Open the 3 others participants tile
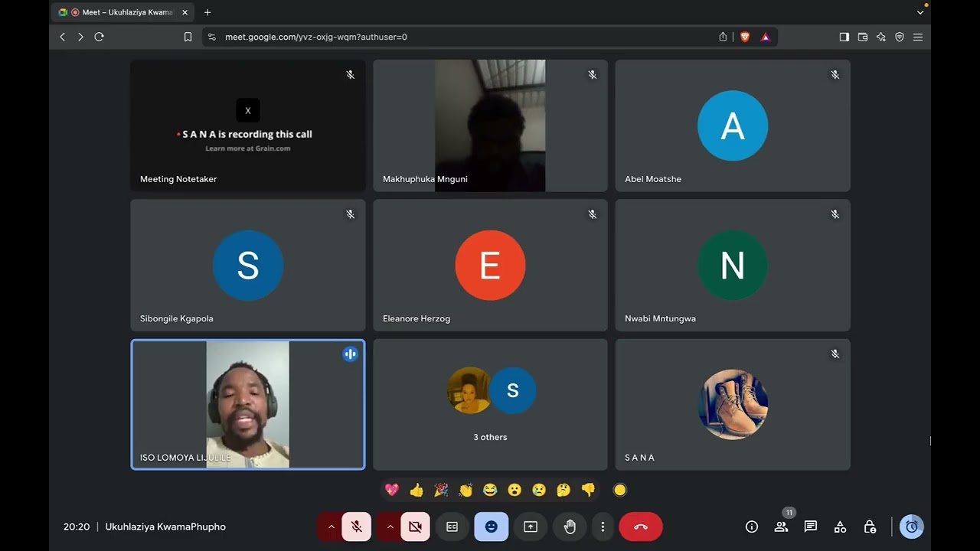This screenshot has width=980, height=551. coord(490,404)
